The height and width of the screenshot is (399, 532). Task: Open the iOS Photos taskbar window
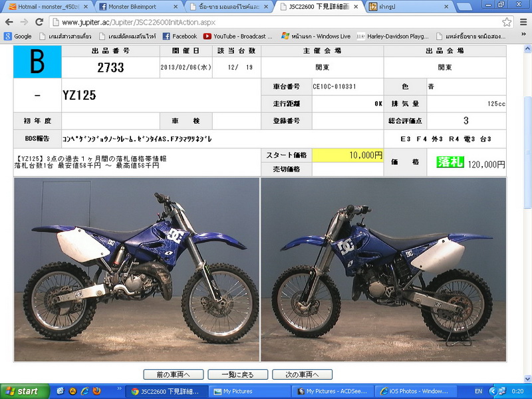tap(416, 391)
